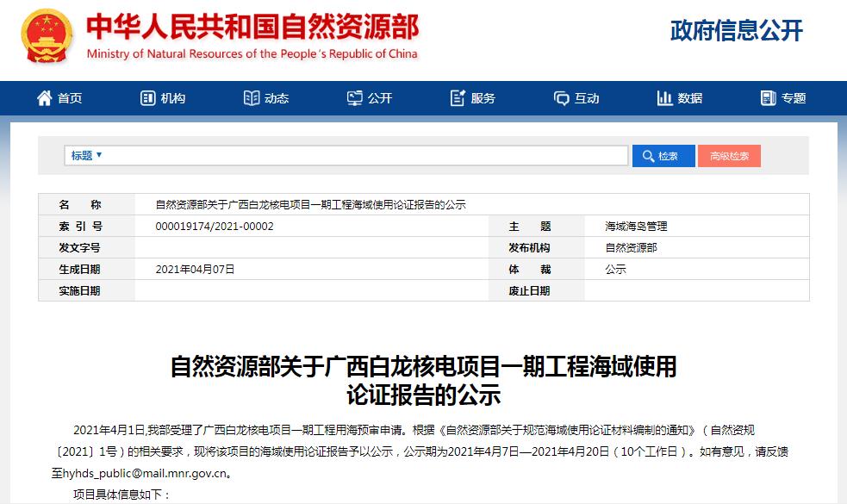Click the home icon in navigation bar
847x504 pixels.
click(x=45, y=98)
